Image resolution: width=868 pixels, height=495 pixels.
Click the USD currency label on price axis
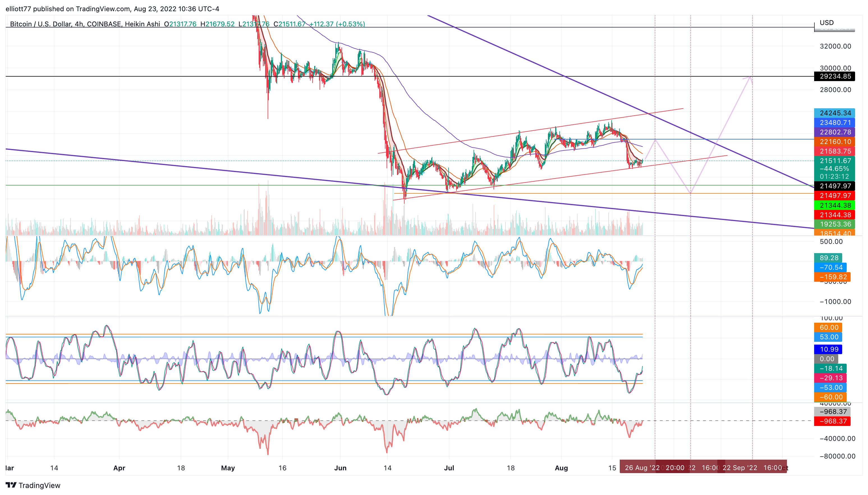coord(826,22)
